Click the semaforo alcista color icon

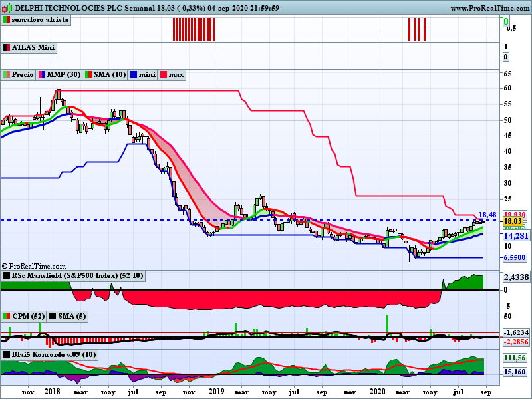[7, 20]
